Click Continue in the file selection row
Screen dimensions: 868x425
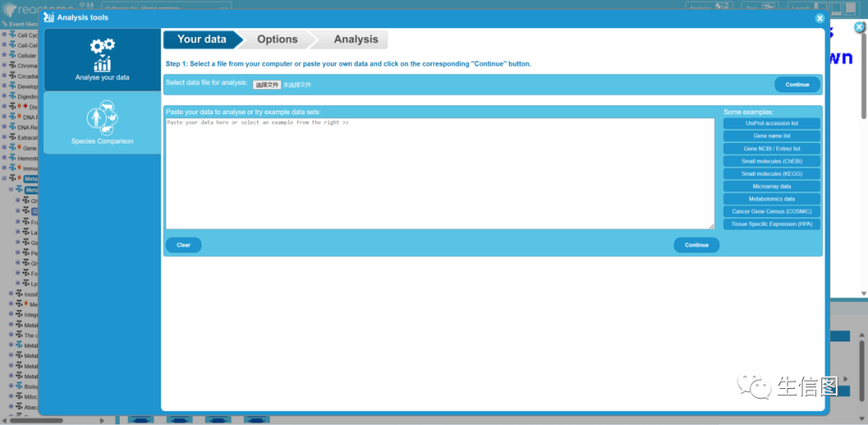pyautogui.click(x=797, y=84)
